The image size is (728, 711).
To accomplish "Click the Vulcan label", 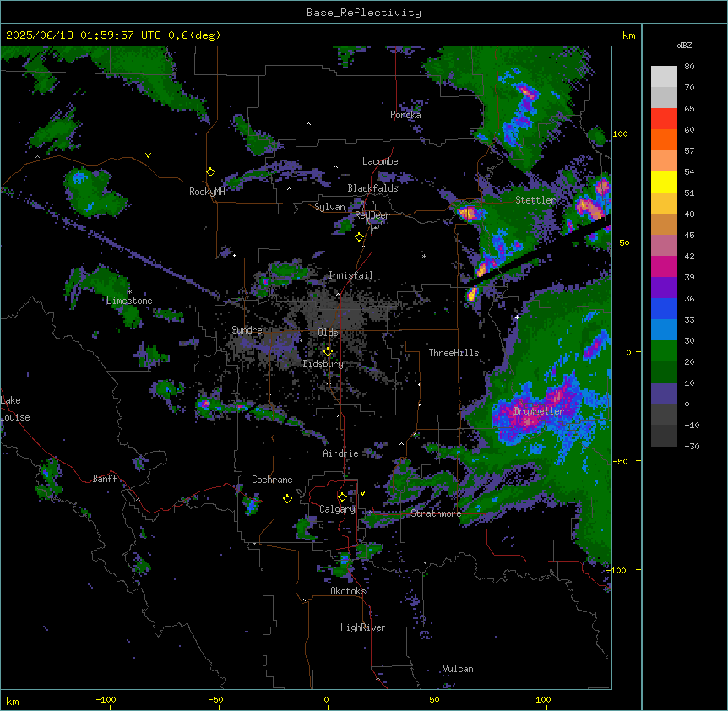I will pyautogui.click(x=458, y=669).
